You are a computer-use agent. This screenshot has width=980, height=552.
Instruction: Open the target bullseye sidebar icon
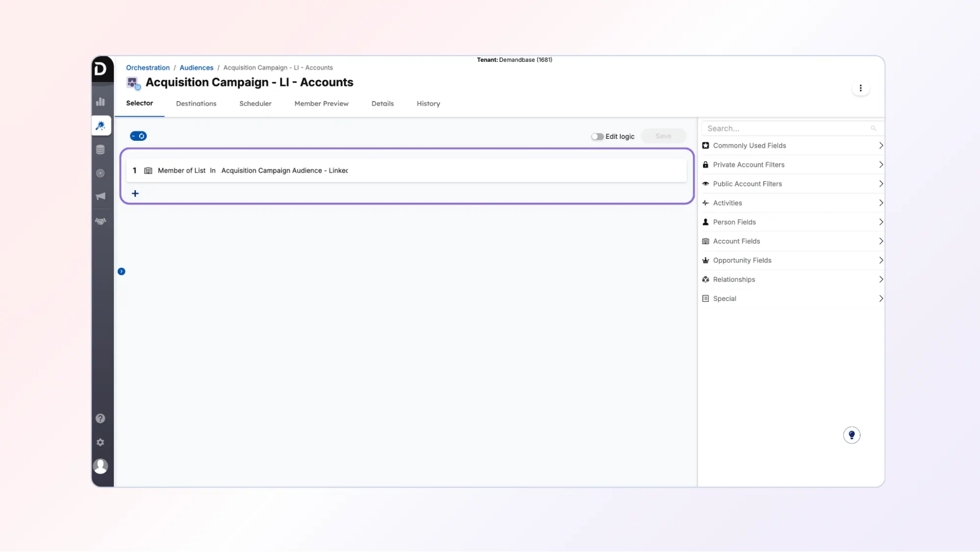coord(101,173)
